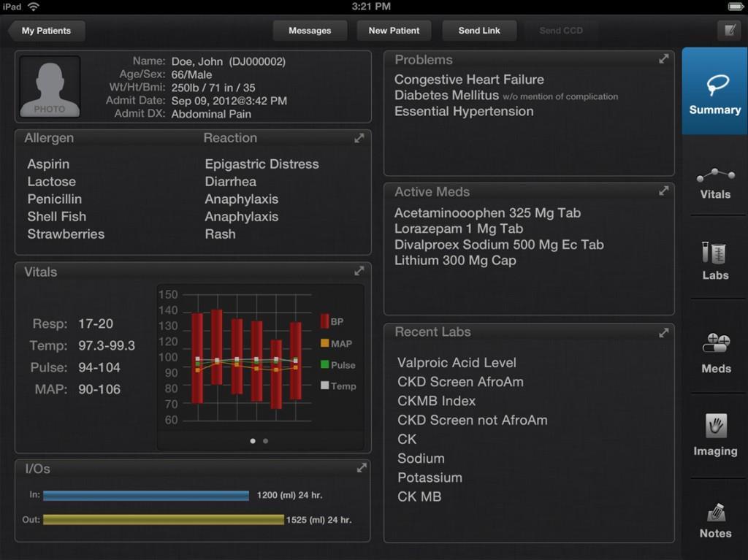Select Diabetes Mellitus problem
Viewport: 748px width, 560px height.
click(506, 96)
